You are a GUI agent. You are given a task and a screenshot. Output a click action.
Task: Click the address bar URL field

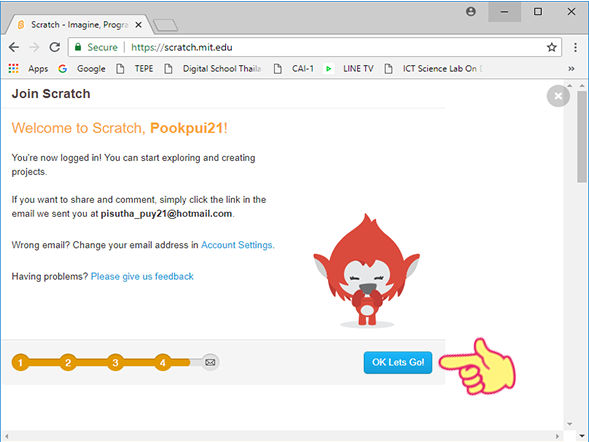point(315,47)
